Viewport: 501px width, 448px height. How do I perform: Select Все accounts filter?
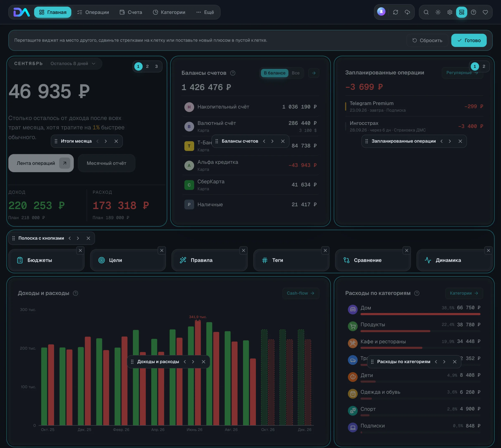point(295,73)
